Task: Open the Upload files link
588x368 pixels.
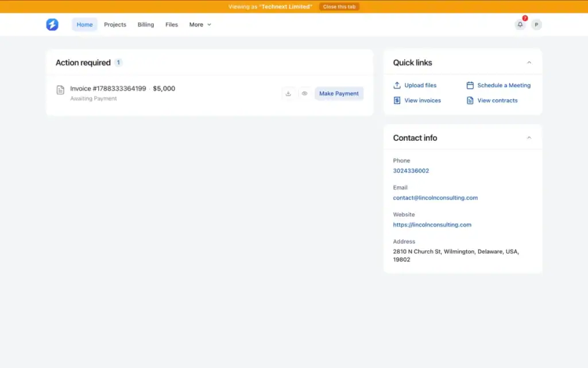Action: coord(420,85)
